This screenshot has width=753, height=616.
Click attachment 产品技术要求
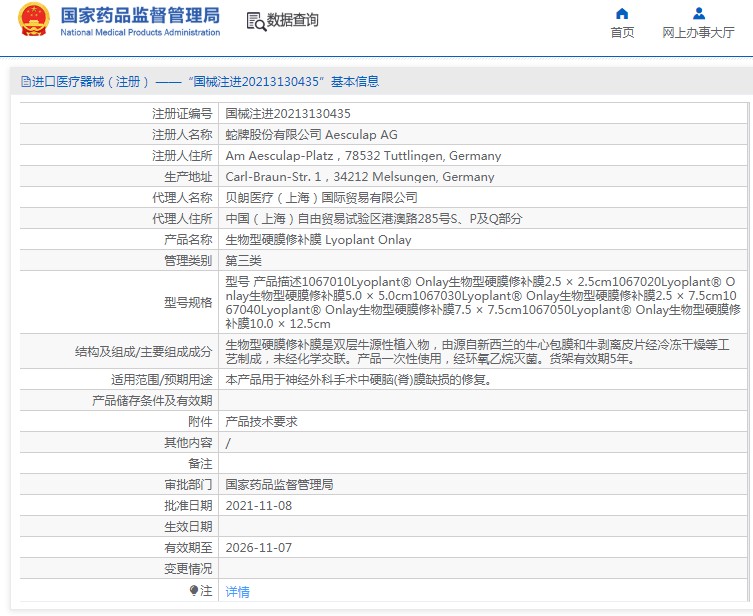click(x=262, y=422)
